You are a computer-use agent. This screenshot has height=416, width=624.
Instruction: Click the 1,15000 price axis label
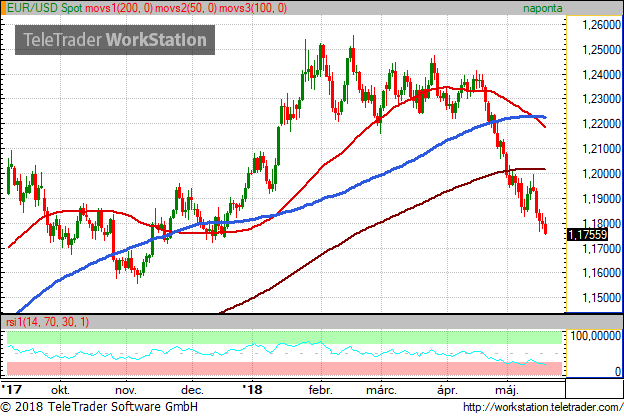[x=601, y=298]
